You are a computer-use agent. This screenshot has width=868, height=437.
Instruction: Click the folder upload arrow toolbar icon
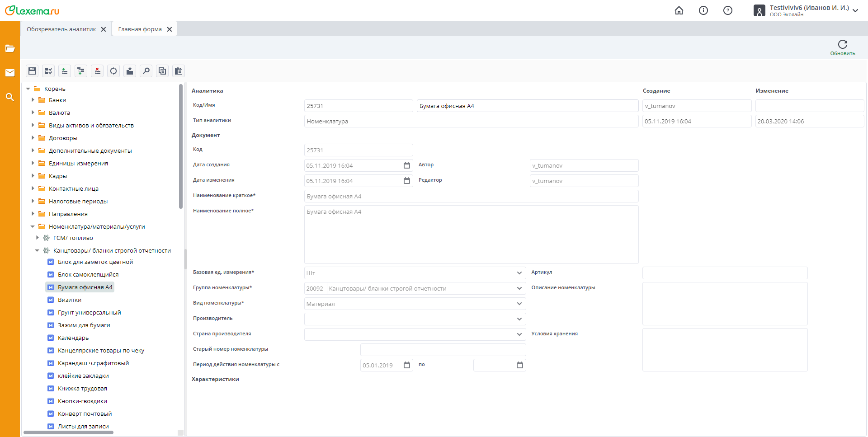130,71
